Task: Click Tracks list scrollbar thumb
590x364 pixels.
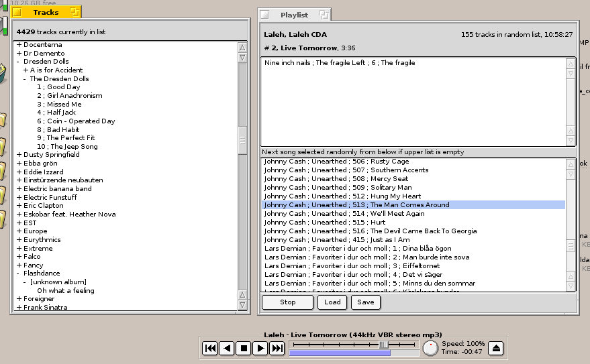Action: point(243,141)
